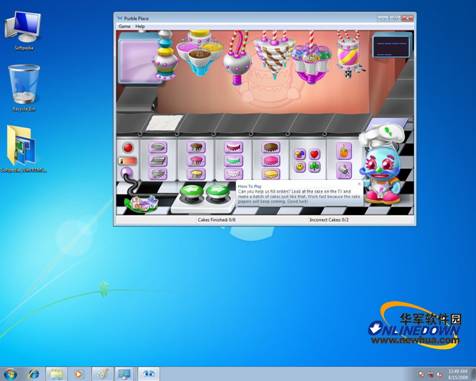Select the yellow vanilla batter layer
The height and width of the screenshot is (381, 476).
tap(196, 174)
